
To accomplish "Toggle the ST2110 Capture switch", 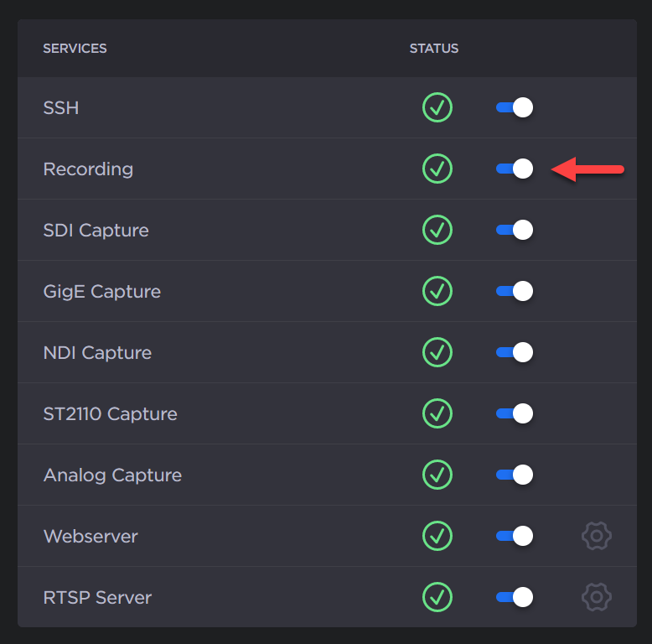I will click(515, 413).
